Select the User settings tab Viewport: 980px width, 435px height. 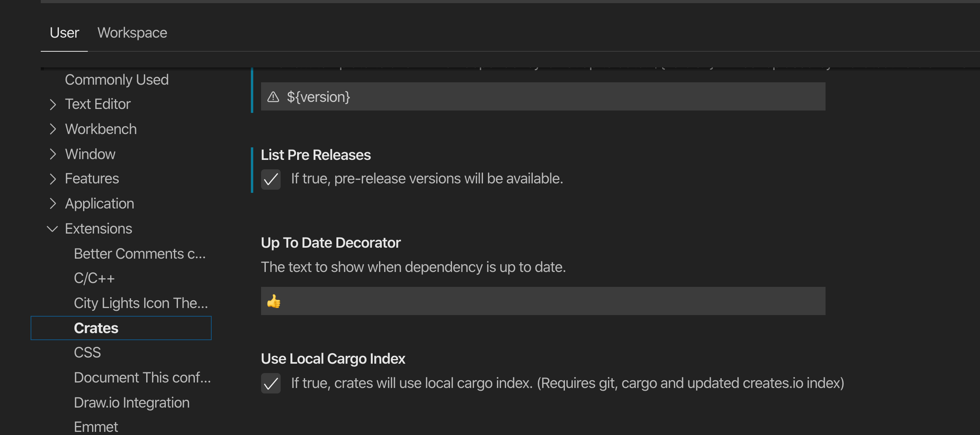click(x=64, y=33)
